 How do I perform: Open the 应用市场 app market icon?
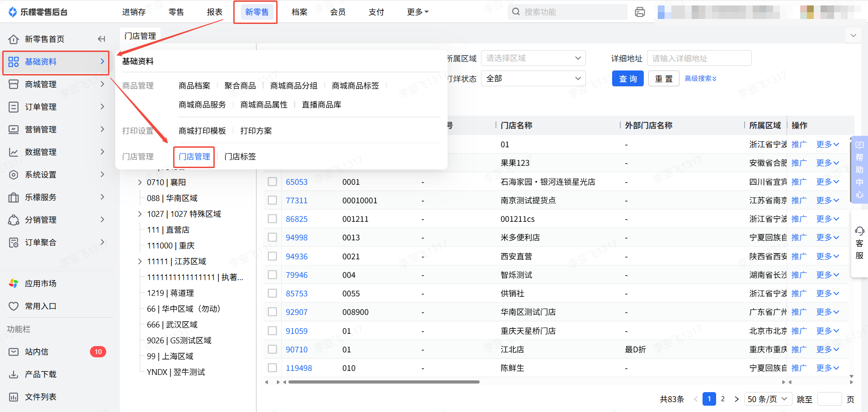[x=14, y=284]
